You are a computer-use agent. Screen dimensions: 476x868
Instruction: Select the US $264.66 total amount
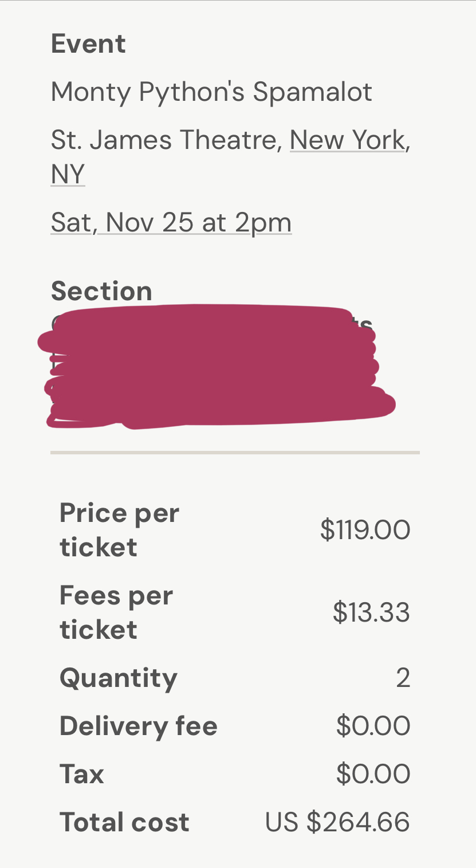click(337, 822)
